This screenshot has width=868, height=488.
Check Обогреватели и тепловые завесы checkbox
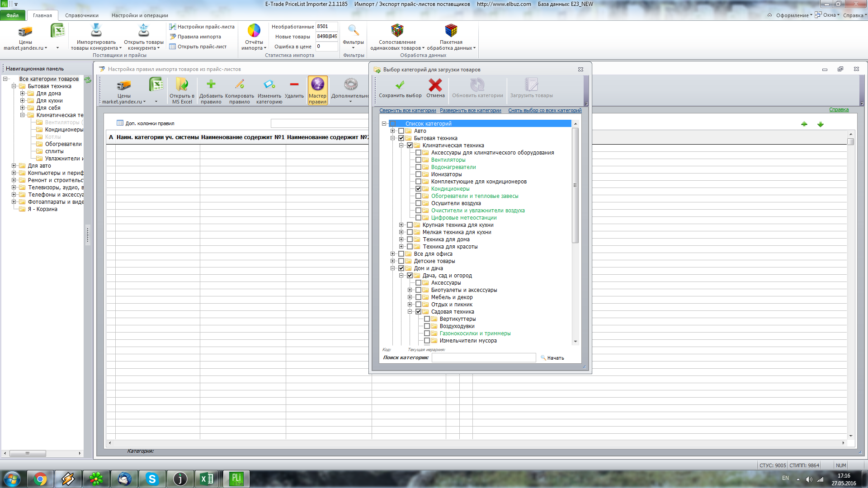(418, 196)
